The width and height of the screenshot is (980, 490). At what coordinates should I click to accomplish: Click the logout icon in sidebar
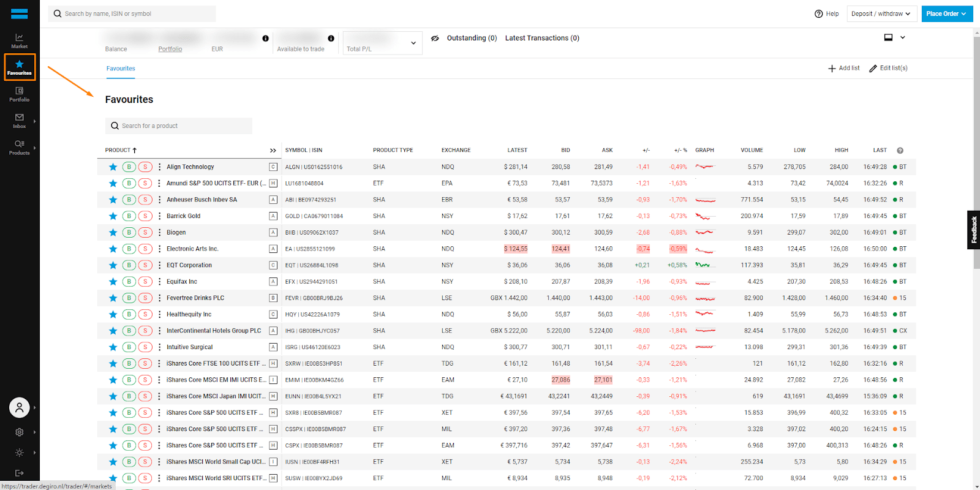[20, 473]
